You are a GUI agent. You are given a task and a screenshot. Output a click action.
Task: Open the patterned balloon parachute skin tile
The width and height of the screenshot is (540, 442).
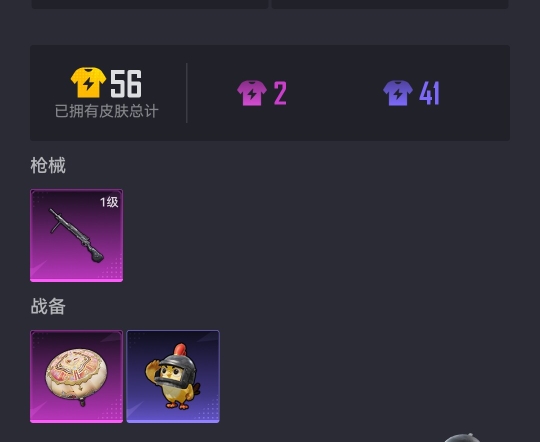pyautogui.click(x=76, y=377)
